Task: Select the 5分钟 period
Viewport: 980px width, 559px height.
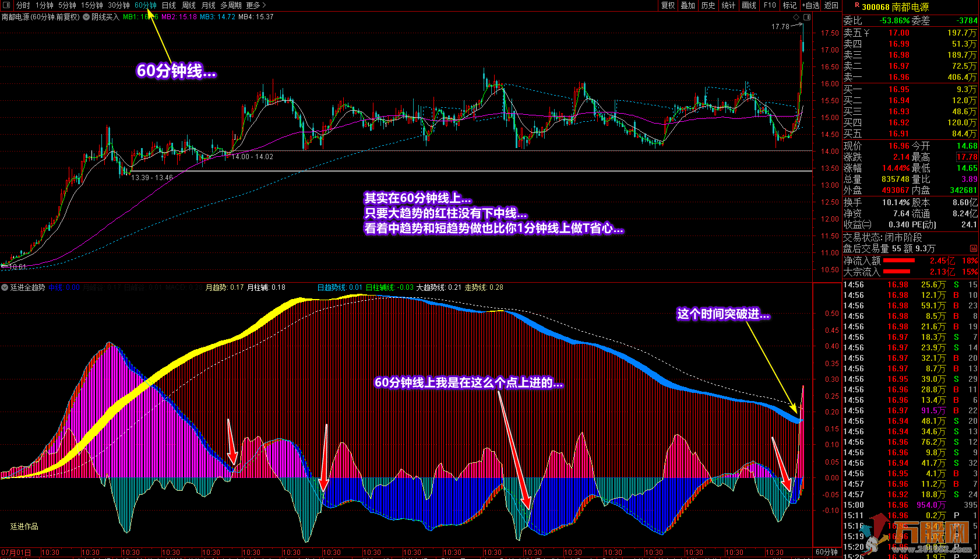Action: point(67,5)
